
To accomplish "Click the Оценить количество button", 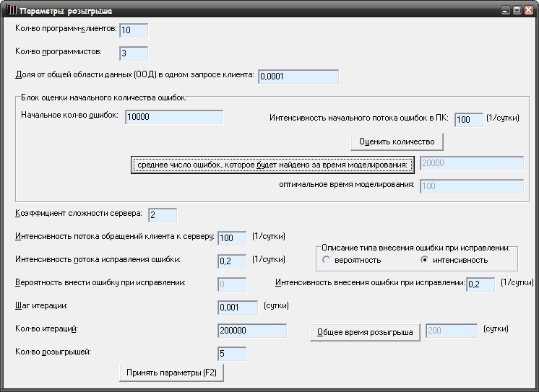I will click(397, 141).
